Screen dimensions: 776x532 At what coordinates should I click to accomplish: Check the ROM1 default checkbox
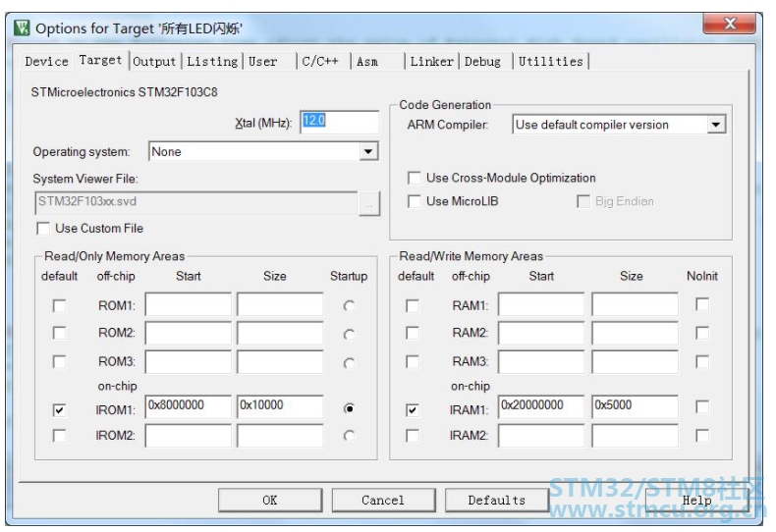point(59,306)
